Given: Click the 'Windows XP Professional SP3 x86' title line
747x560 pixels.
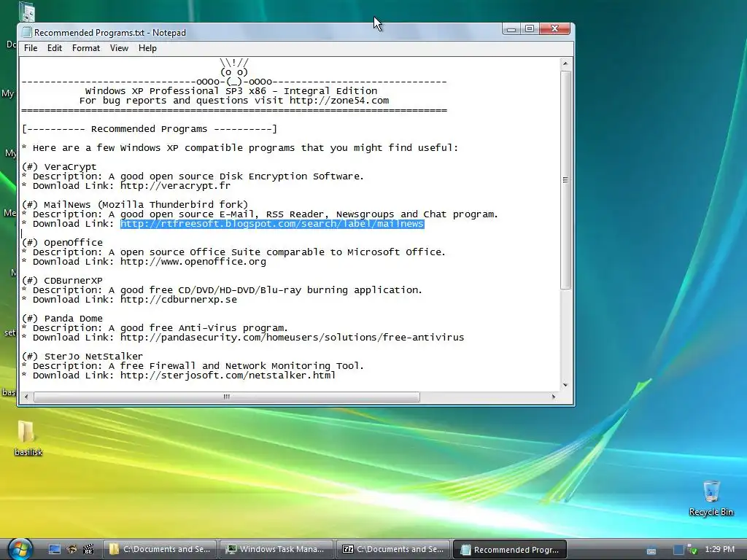Looking at the screenshot, I should point(231,91).
